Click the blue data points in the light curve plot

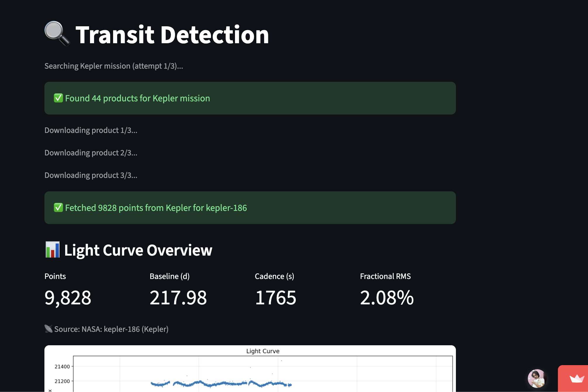click(x=222, y=384)
